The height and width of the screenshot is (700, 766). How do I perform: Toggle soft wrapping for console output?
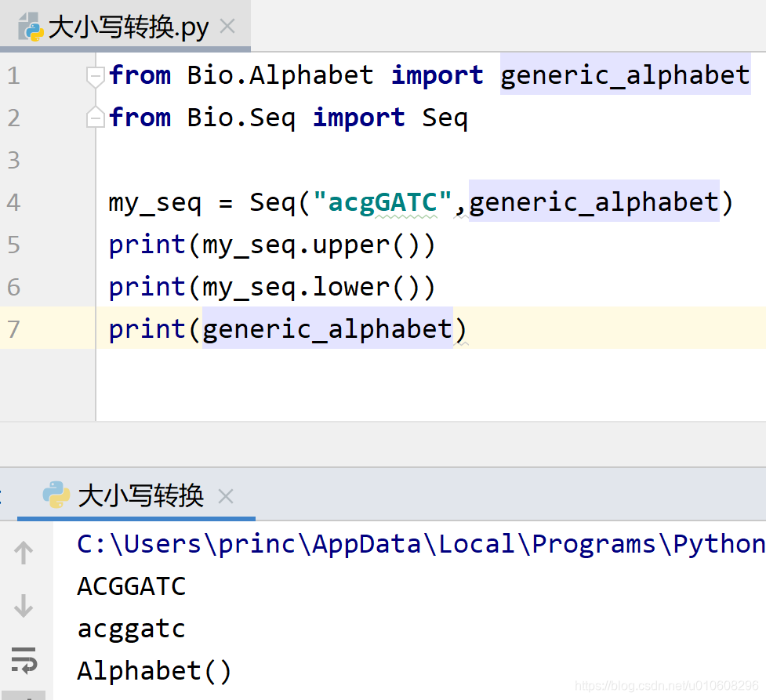pos(24,661)
